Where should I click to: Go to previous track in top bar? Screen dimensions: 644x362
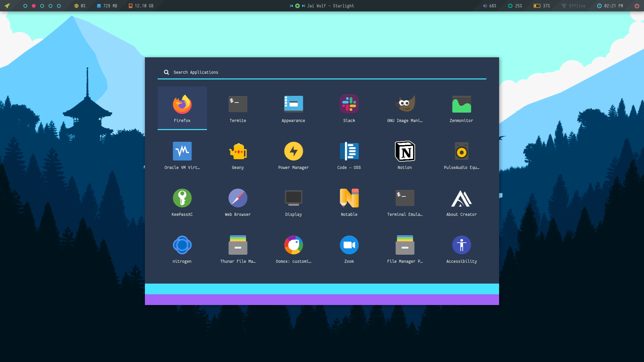pos(291,6)
